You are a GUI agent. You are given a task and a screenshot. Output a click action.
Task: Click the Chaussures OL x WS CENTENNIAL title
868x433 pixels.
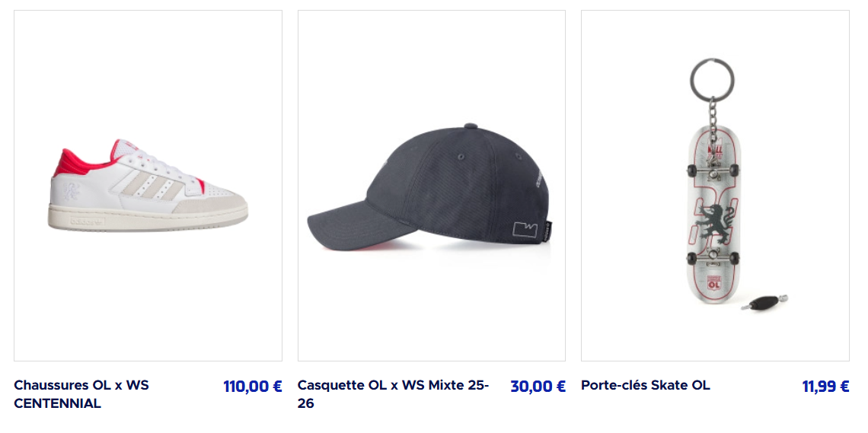point(81,394)
